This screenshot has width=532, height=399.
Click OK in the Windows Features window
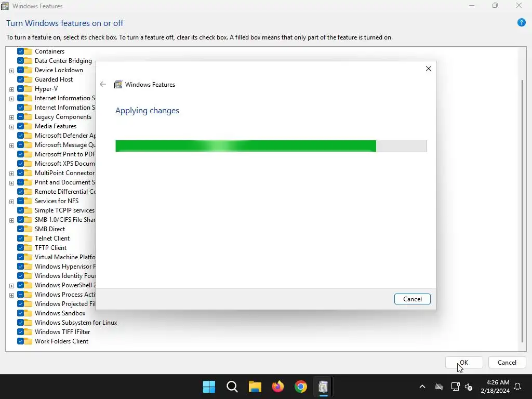pos(464,362)
